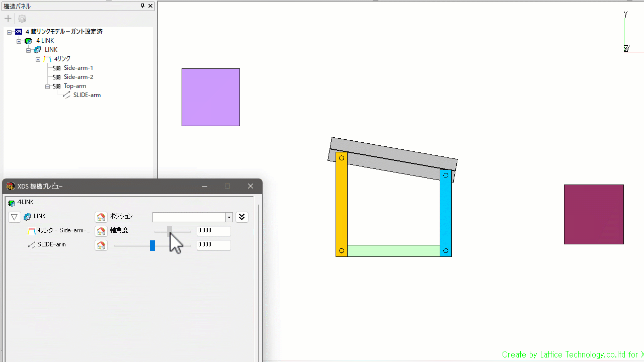644x362 pixels.
Task: Collapse the LINK triangle in preview window
Action: [x=15, y=217]
